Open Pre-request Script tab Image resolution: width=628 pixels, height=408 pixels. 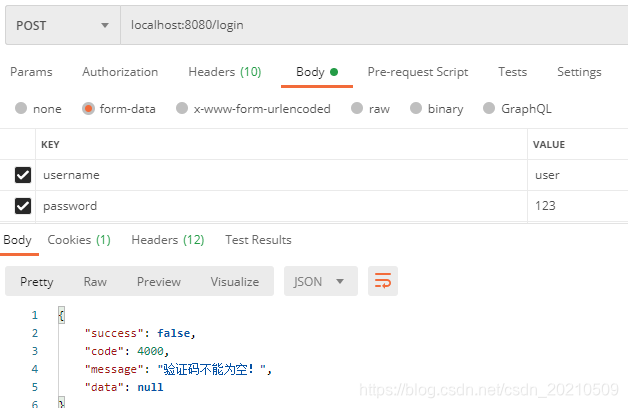coord(418,72)
